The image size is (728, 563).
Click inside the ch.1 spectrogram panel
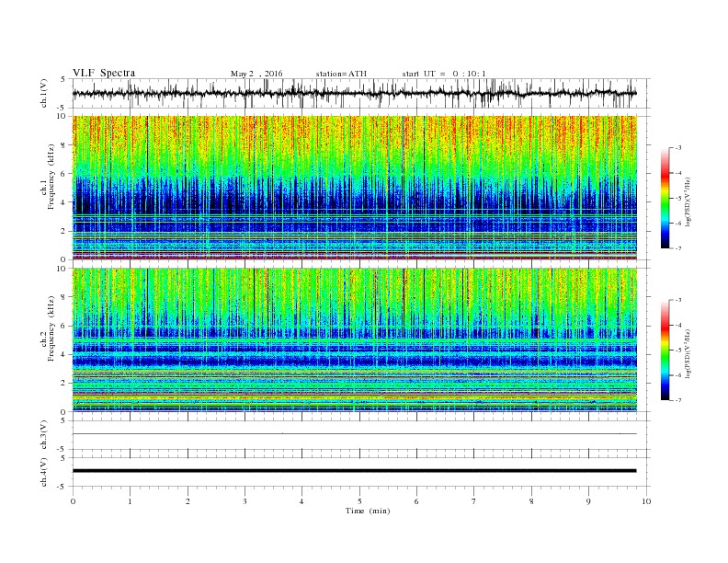tap(354, 188)
